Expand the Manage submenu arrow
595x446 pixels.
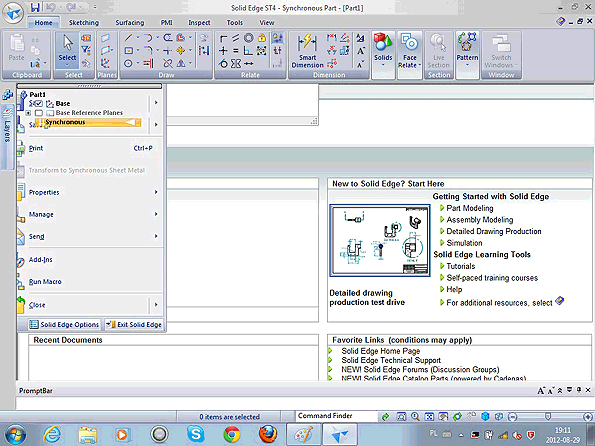point(156,214)
